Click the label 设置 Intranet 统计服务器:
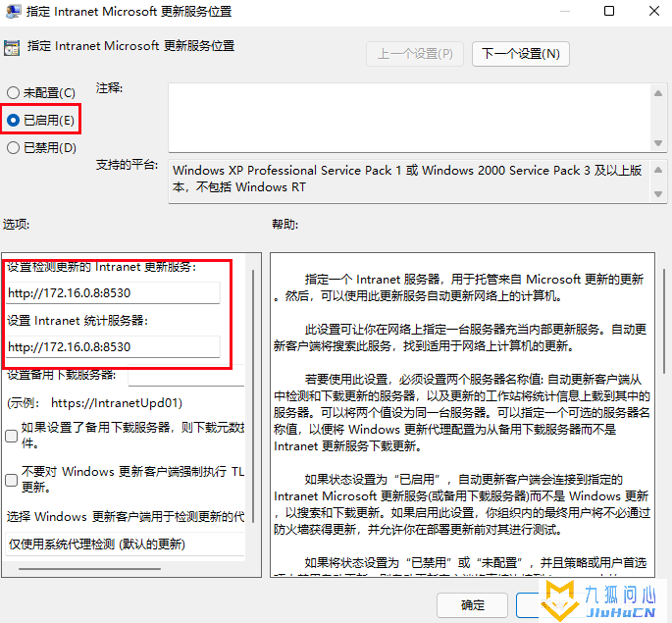This screenshot has width=672, height=623. tap(78, 321)
